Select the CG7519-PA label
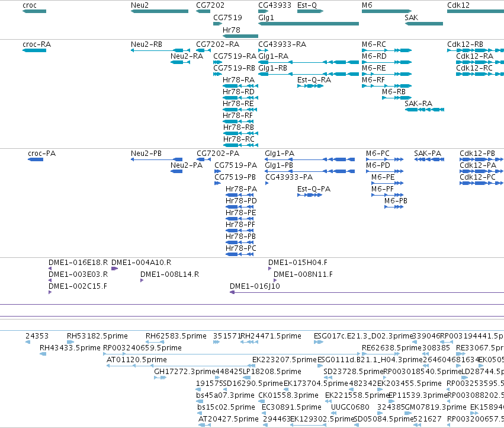Viewport: 504px width, 428px height. pos(236,165)
